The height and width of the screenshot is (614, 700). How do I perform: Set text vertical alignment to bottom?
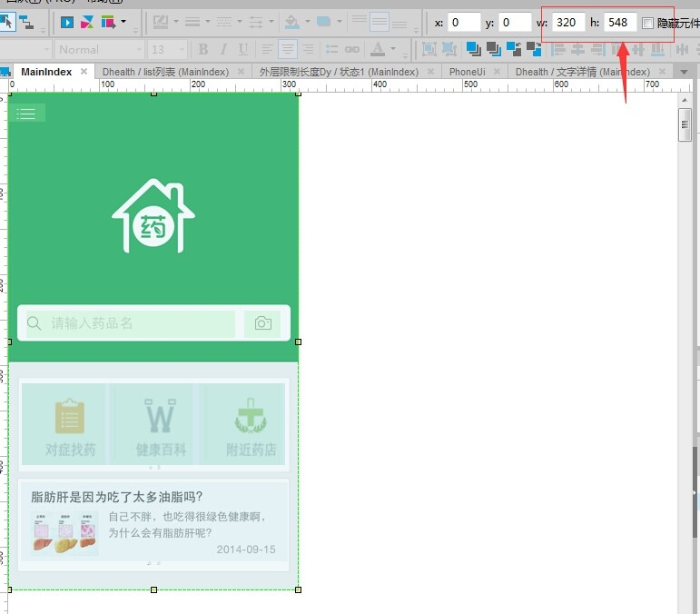399,25
